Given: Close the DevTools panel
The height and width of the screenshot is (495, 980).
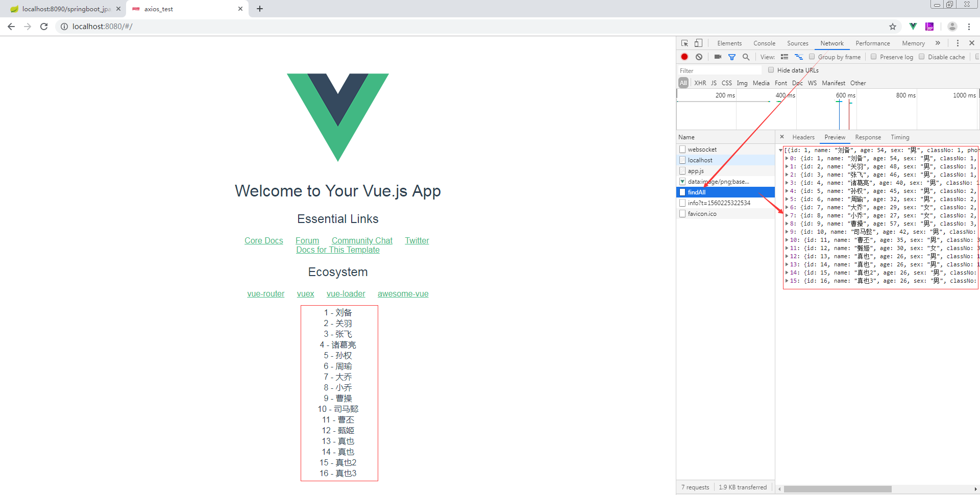Looking at the screenshot, I should tap(972, 43).
